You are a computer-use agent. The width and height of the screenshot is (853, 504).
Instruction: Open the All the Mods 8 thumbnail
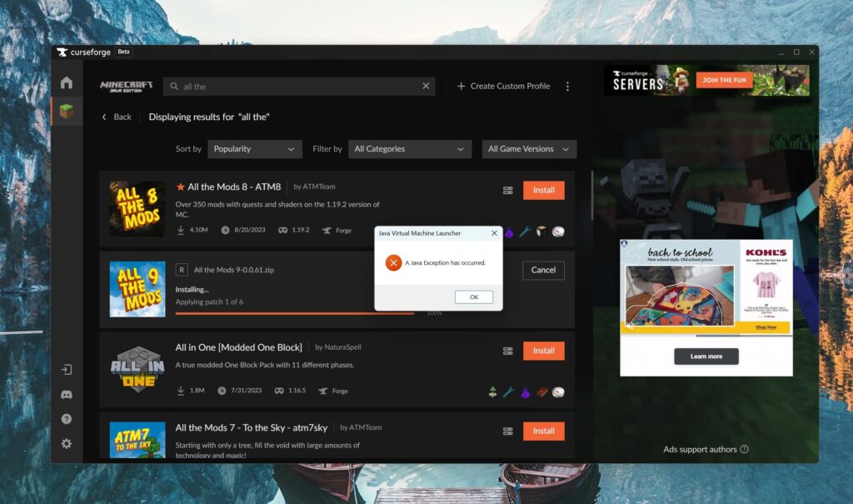[x=137, y=208]
